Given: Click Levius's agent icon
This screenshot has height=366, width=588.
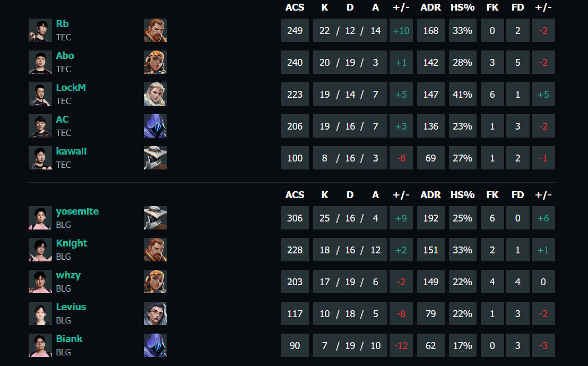Looking at the screenshot, I should point(155,313).
